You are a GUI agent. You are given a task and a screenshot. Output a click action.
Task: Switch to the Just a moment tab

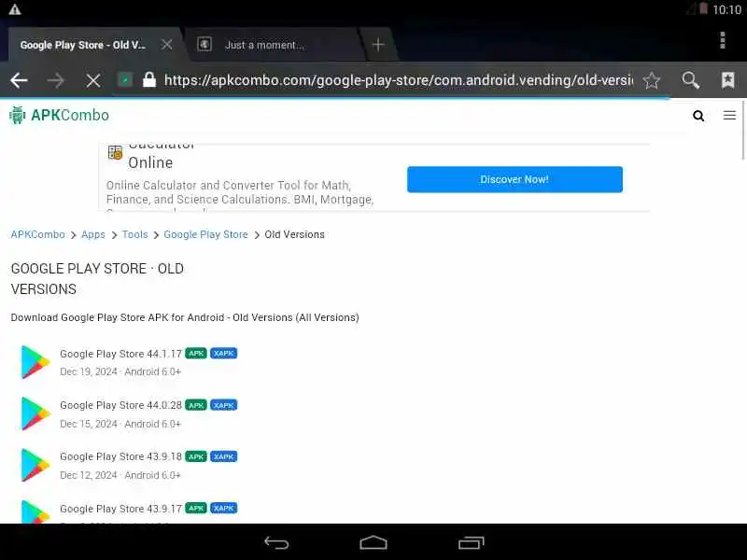pos(264,45)
